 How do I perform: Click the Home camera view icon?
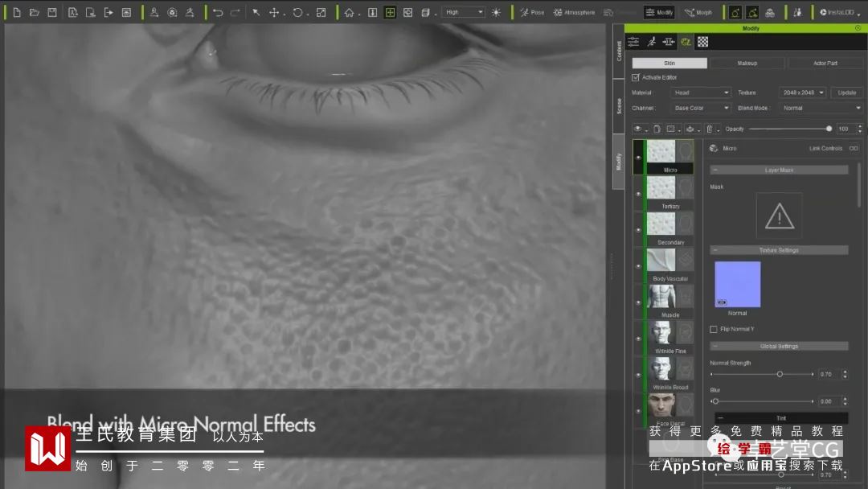[x=349, y=12]
